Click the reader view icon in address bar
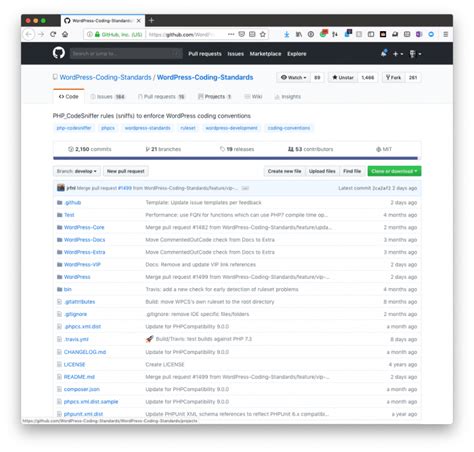The width and height of the screenshot is (474, 452). coord(252,34)
